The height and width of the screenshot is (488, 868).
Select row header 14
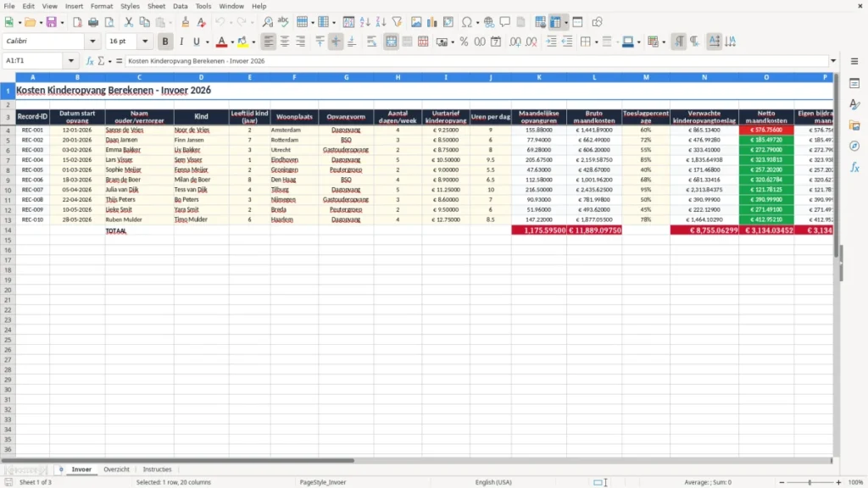tap(8, 230)
